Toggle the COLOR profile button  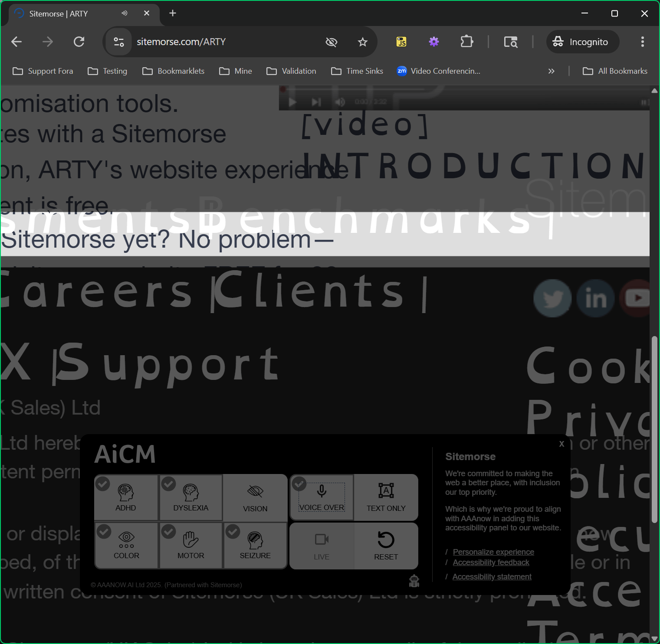tap(126, 545)
